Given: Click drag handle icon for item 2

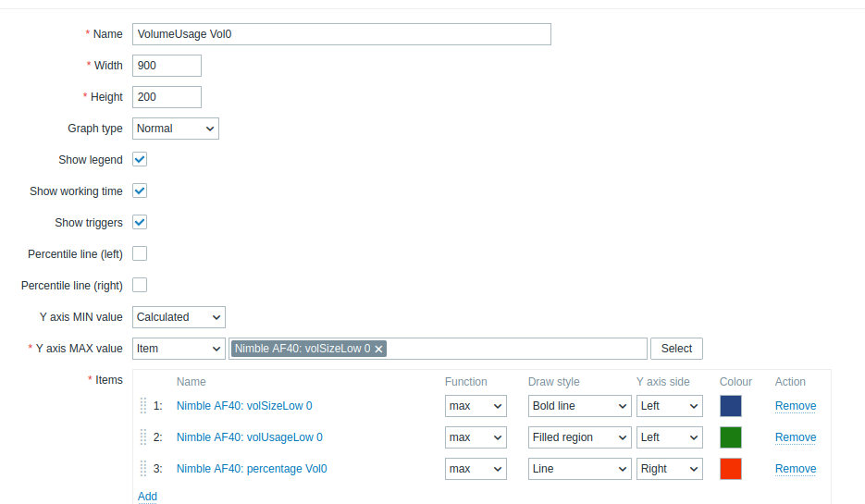Looking at the screenshot, I should [143, 437].
